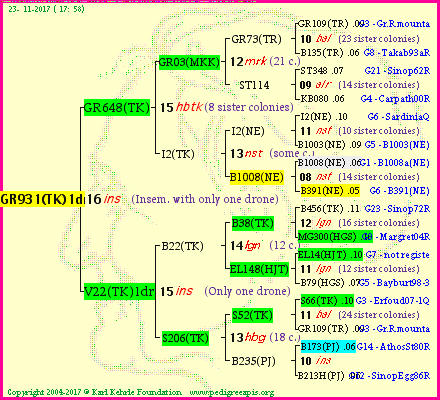The width and height of the screenshot is (440, 400).
Task: Open the G6 - B391(NE) link
Action: tap(399, 191)
